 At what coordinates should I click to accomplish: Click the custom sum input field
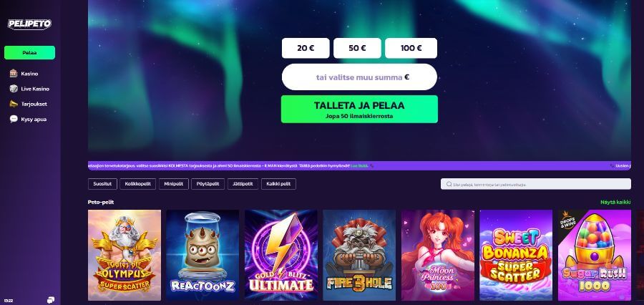[359, 77]
